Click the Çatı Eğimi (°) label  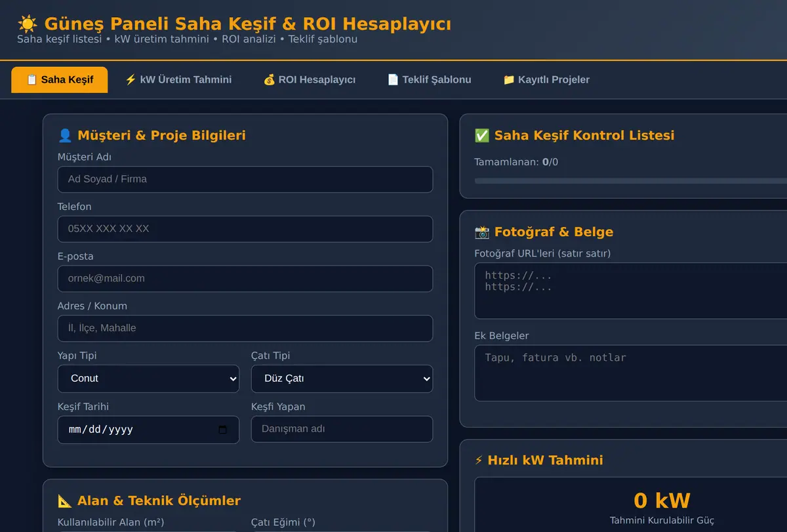point(283,522)
